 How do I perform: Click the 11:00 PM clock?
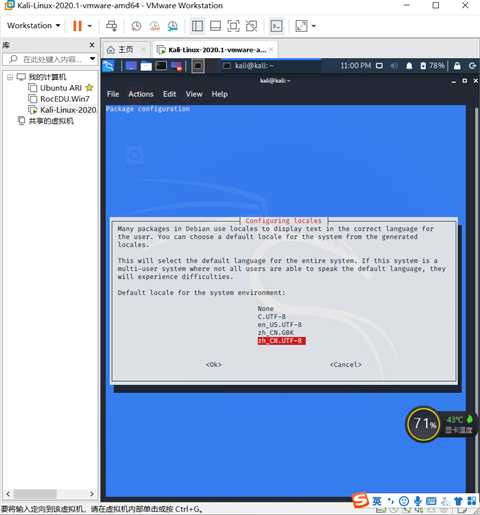[356, 66]
